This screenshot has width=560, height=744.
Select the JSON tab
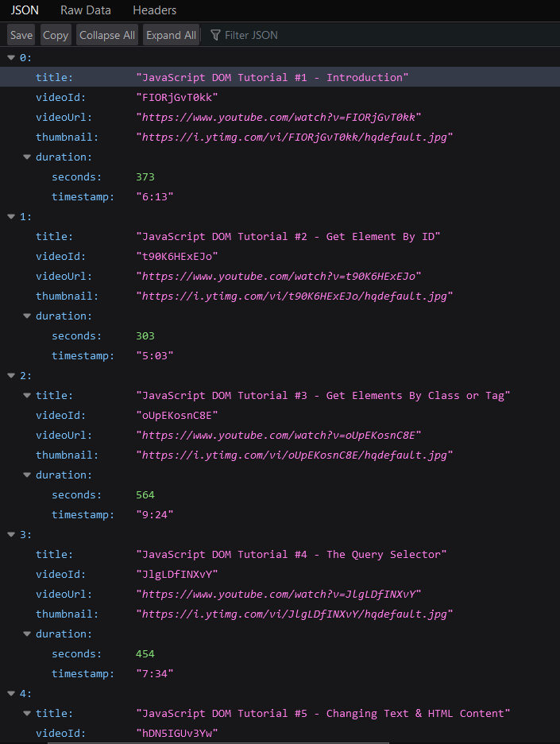25,10
